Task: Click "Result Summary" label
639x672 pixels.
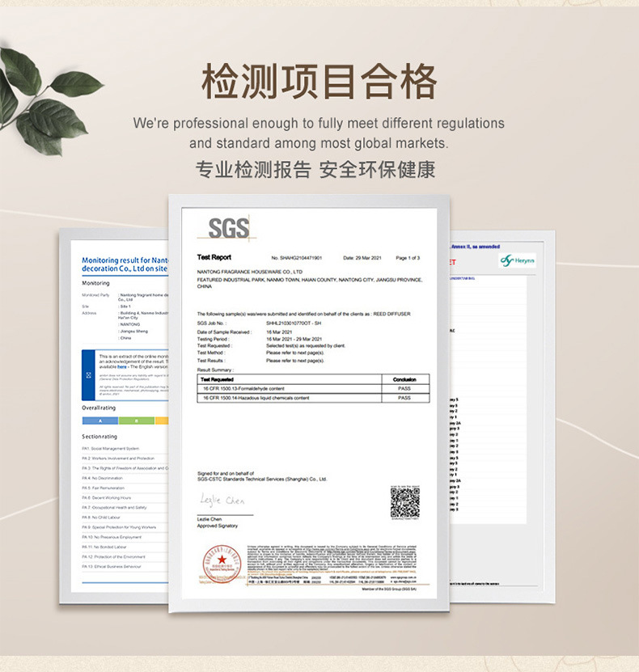Action: [215, 370]
